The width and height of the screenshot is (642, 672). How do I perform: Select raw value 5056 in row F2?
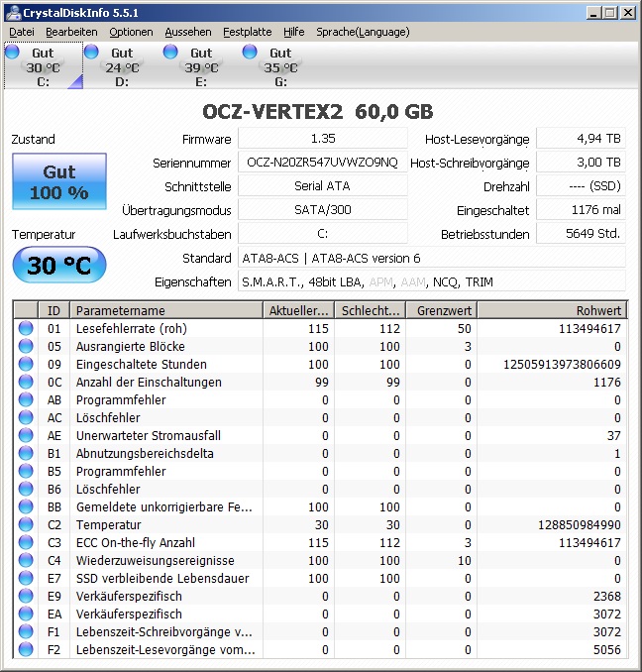coord(607,650)
